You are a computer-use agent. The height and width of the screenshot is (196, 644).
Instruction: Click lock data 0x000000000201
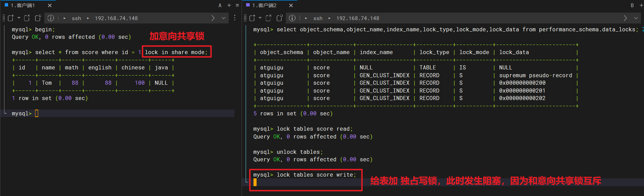[522, 91]
